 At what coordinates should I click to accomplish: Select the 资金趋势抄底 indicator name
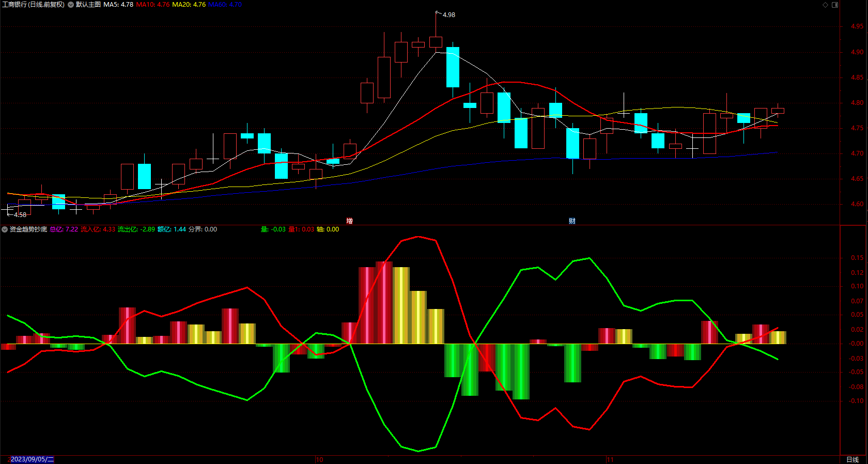click(28, 229)
